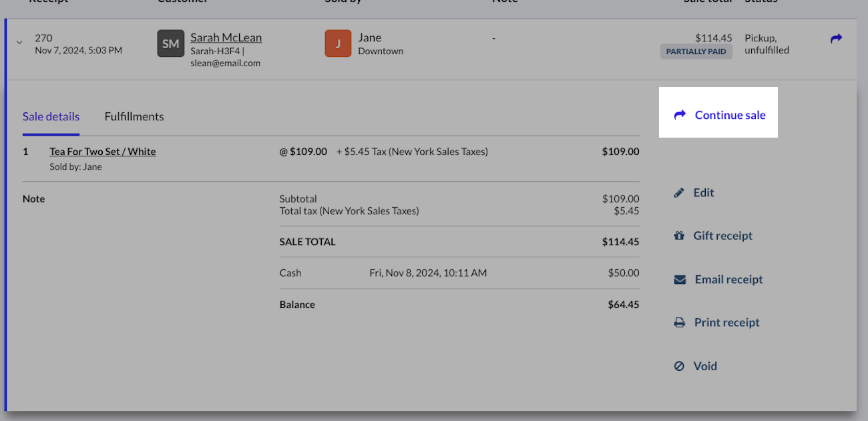Click the Partially Paid status badge
Image resolution: width=868 pixels, height=421 pixels.
coord(696,51)
